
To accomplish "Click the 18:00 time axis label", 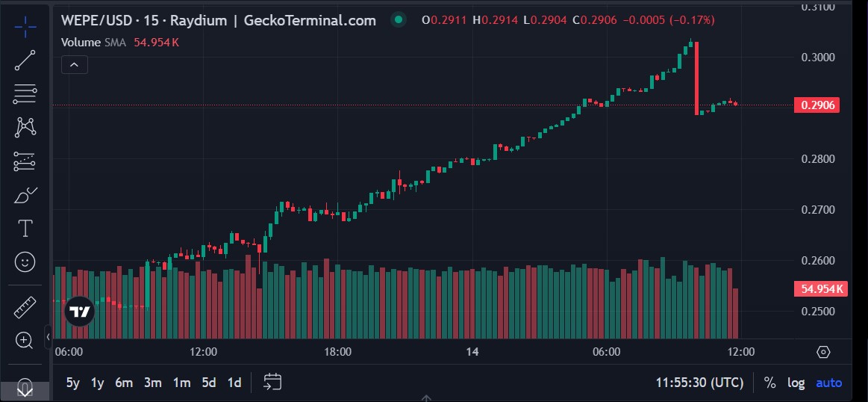I will [337, 352].
